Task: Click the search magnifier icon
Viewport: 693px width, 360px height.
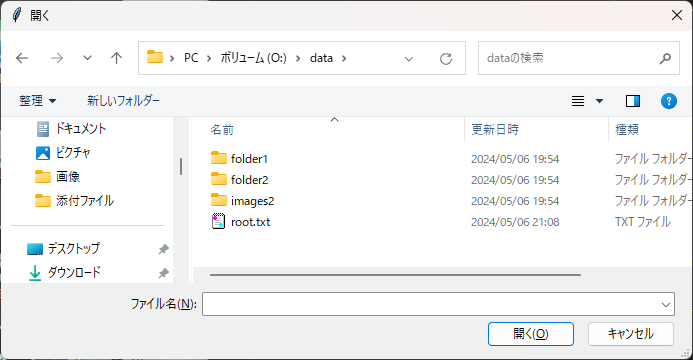Action: pos(665,58)
